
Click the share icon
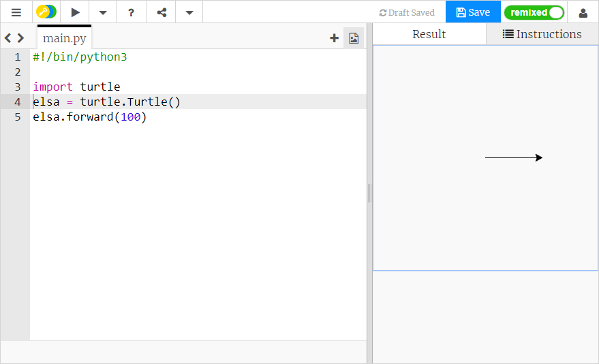162,12
